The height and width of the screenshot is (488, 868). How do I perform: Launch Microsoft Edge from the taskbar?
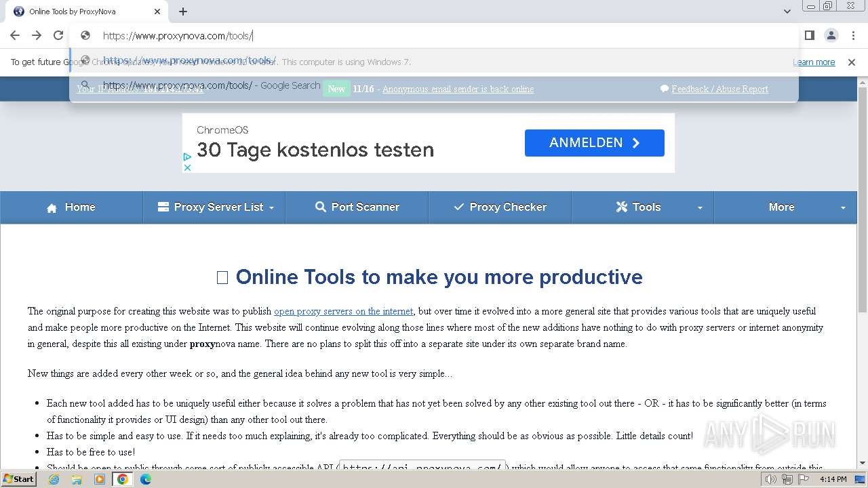[x=145, y=479]
